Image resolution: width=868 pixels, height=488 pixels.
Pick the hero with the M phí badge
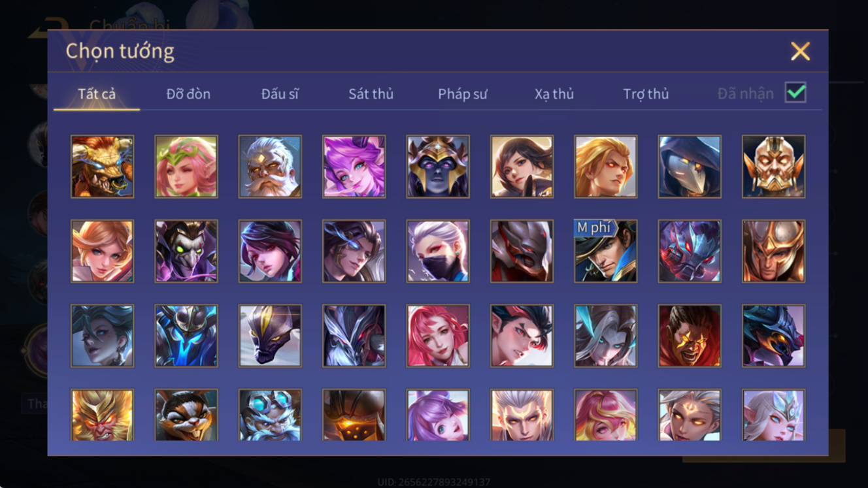(606, 251)
